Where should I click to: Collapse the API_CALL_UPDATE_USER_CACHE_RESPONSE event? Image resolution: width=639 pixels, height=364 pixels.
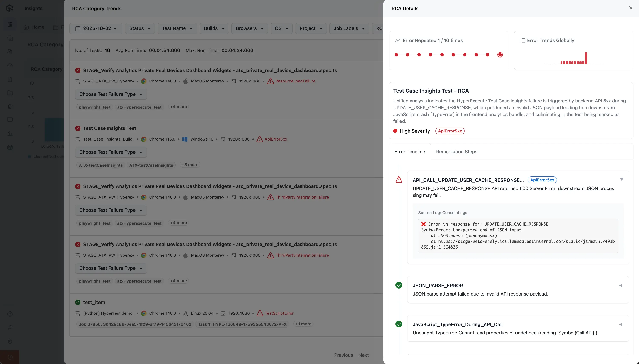tap(622, 179)
